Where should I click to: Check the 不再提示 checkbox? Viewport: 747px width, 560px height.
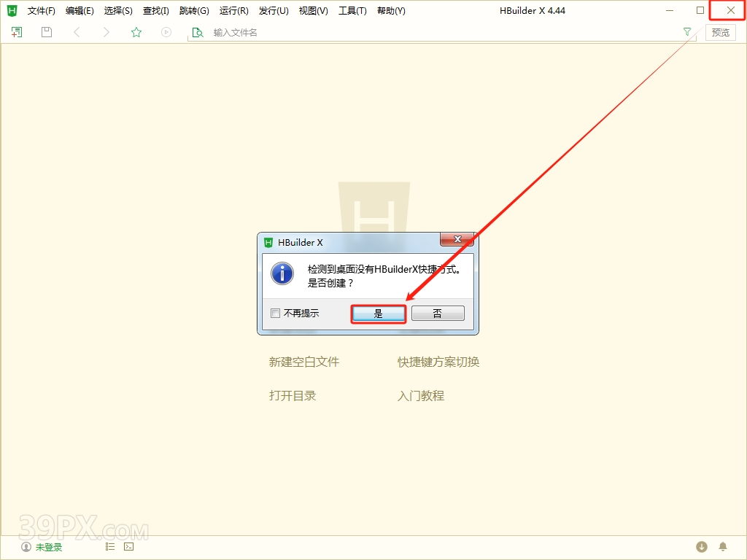coord(275,313)
